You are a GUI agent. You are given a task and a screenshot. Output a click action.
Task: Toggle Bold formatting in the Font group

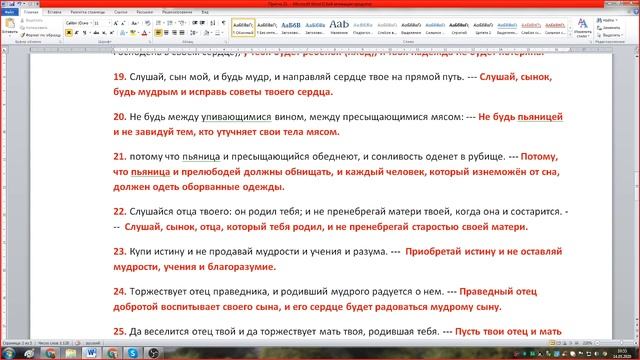tap(69, 33)
